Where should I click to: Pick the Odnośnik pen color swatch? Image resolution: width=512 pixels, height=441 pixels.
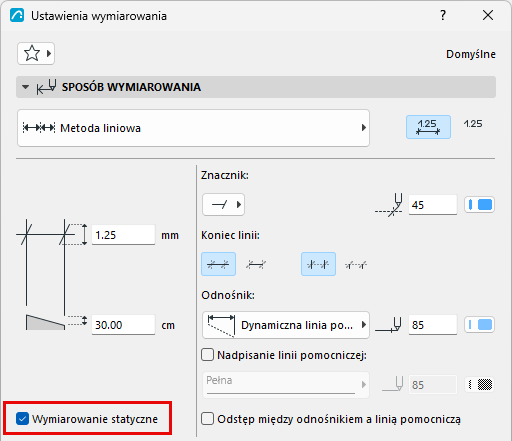[x=479, y=325]
